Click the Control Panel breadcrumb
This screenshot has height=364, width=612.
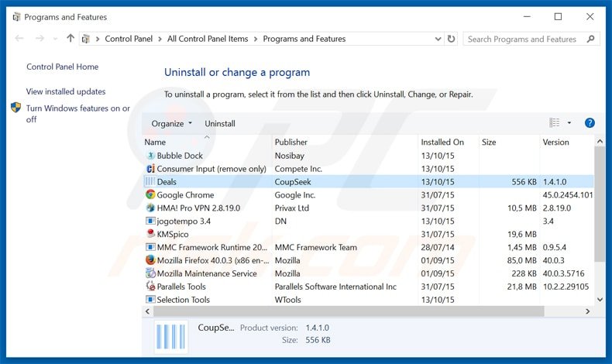pyautogui.click(x=129, y=39)
